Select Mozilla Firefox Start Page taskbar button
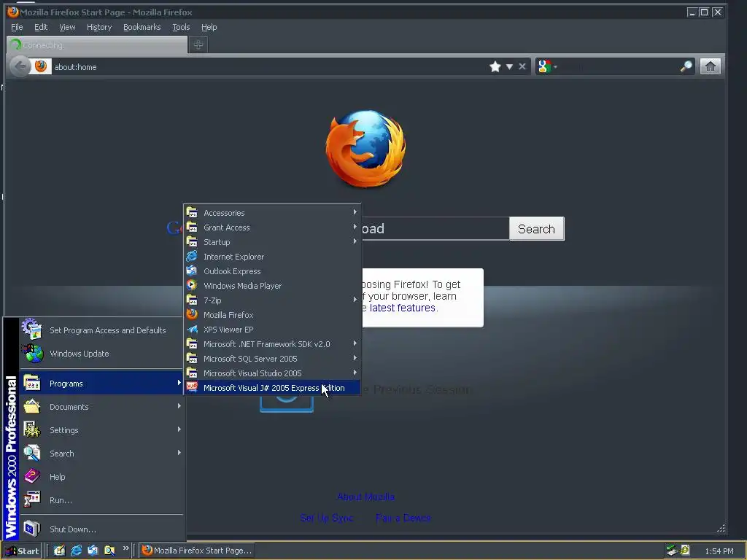This screenshot has width=747, height=560. pos(196,551)
